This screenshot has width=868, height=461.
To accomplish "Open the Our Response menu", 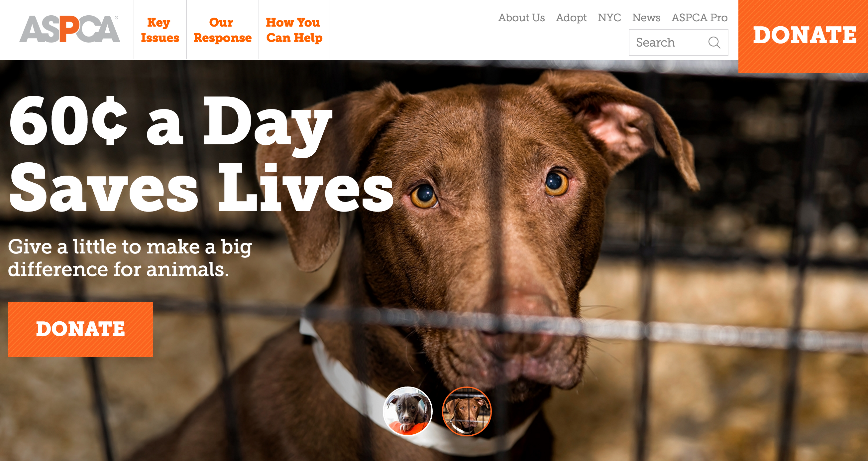I will (x=222, y=30).
